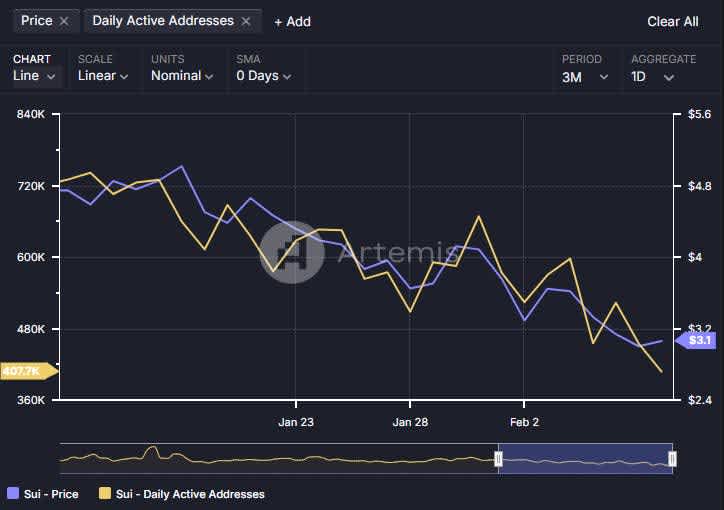
Task: Click the CHART option heading
Action: coord(32,59)
